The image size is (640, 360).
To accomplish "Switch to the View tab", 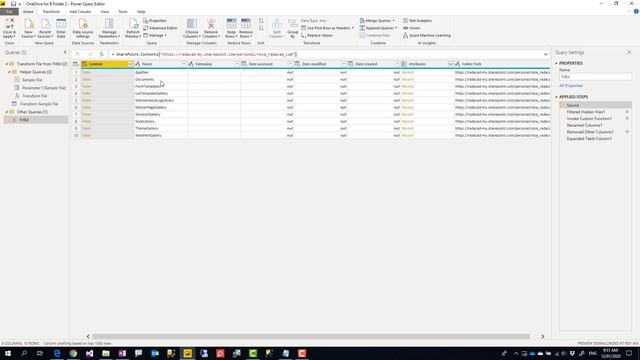I will [x=105, y=12].
